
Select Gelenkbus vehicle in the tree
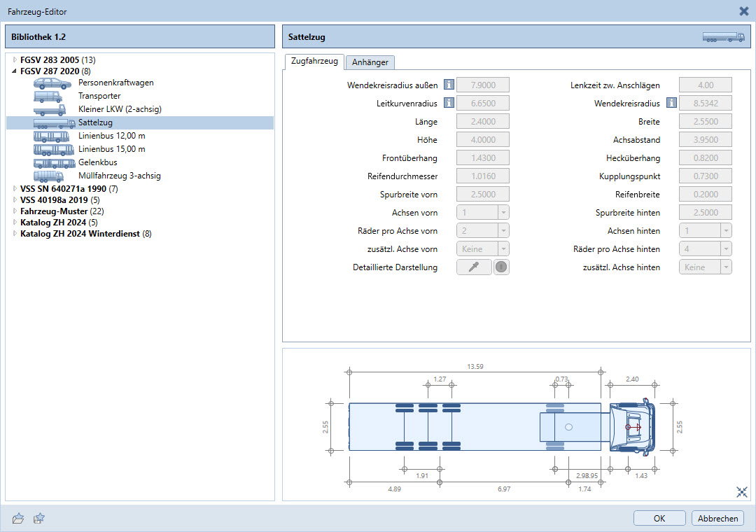[x=97, y=162]
